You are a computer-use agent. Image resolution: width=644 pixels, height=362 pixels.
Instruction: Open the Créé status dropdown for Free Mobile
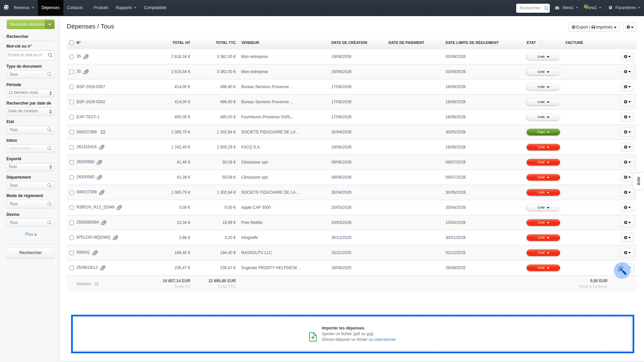coord(543,223)
